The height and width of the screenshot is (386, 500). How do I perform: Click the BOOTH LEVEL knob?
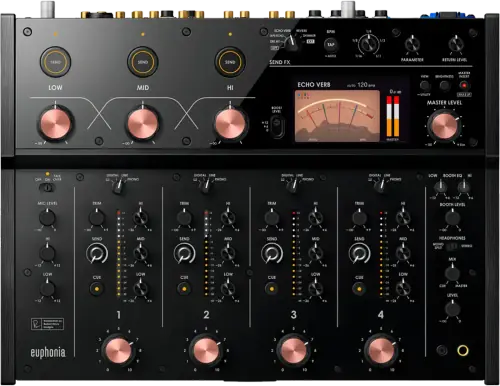452,218
